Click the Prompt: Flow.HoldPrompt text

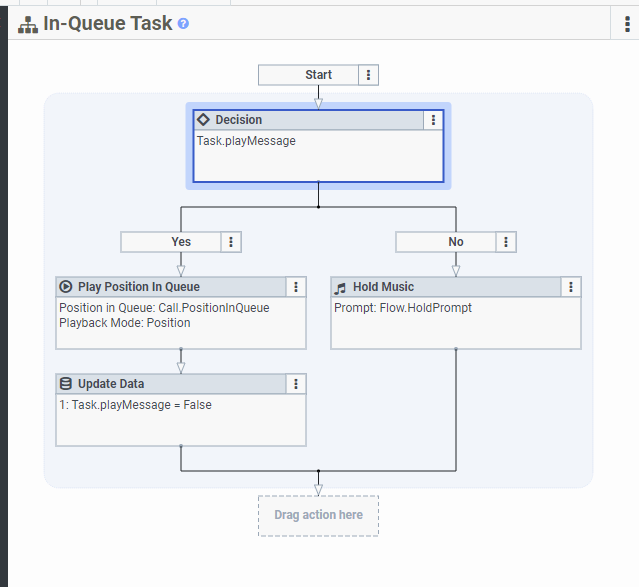pyautogui.click(x=403, y=308)
